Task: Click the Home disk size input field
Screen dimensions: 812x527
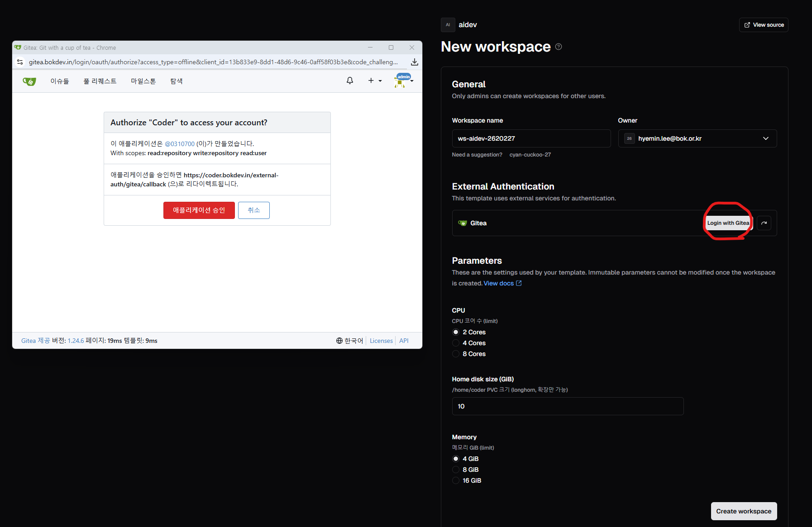Action: click(568, 406)
